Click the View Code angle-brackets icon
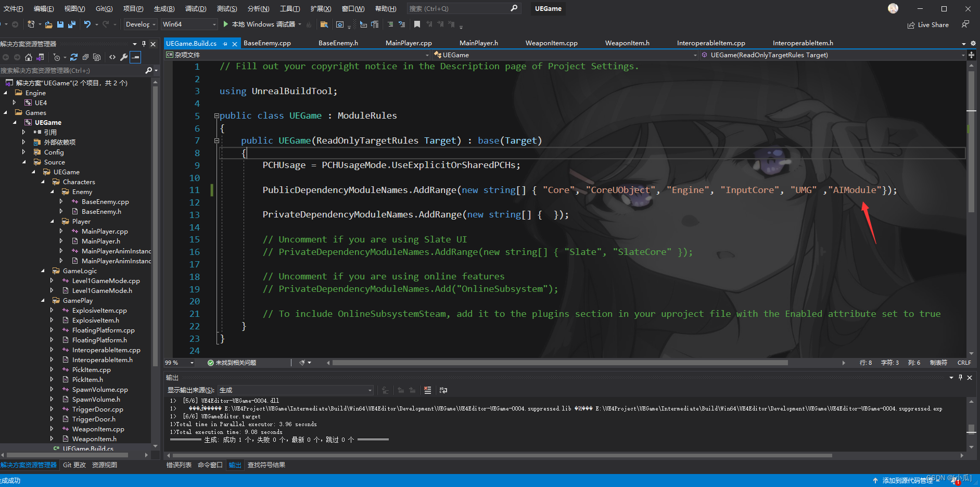The width and height of the screenshot is (980, 487). point(112,57)
